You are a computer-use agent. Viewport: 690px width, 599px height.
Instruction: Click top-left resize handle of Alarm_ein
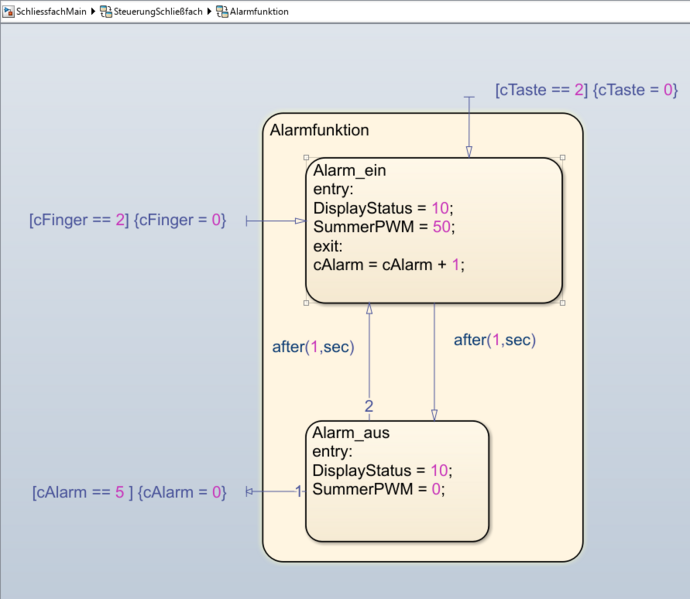click(306, 157)
